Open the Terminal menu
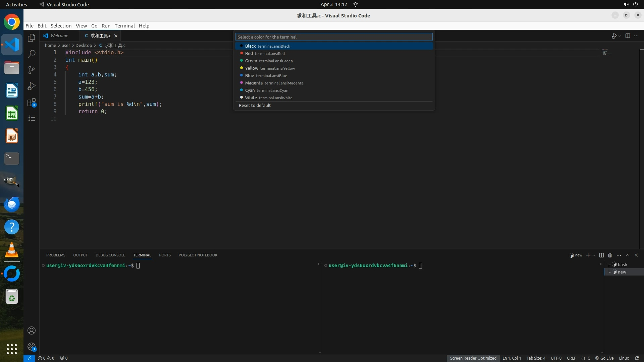 [x=124, y=26]
